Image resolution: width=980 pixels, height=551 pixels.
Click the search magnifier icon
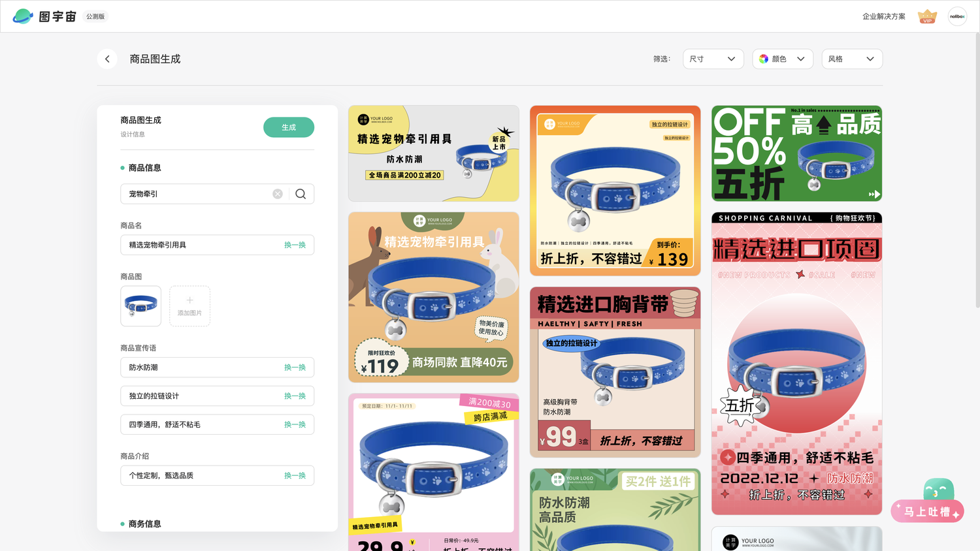[301, 194]
